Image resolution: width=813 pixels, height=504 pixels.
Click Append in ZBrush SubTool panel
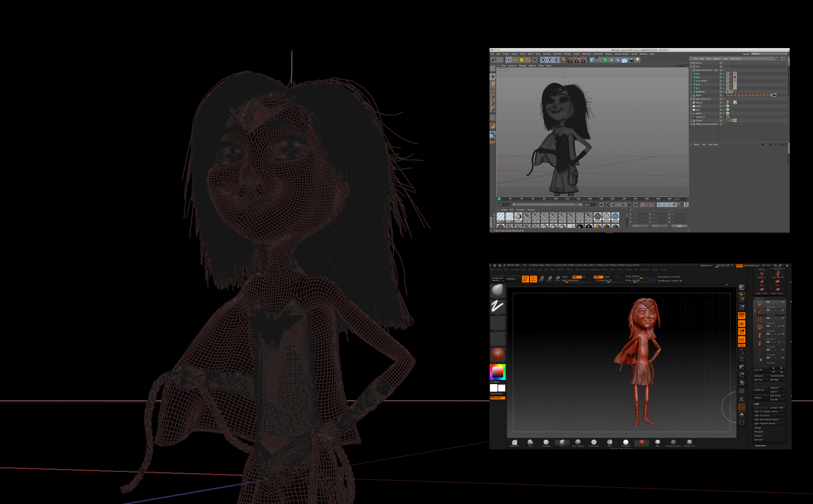click(x=778, y=388)
